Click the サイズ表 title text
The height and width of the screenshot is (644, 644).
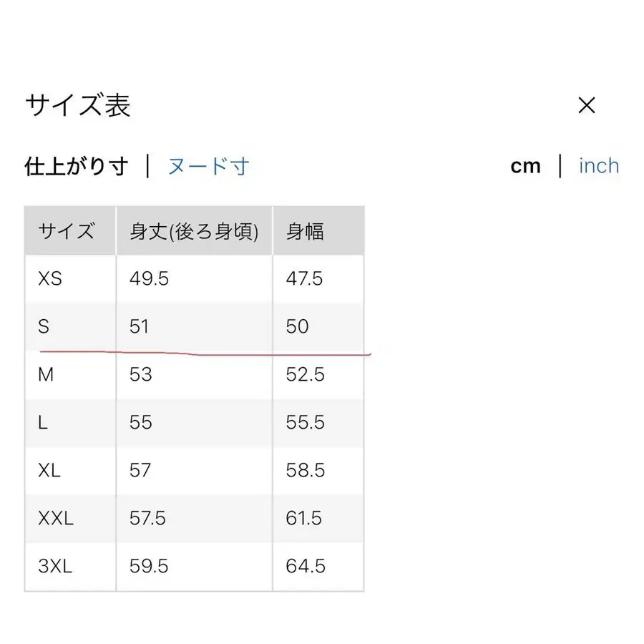[79, 106]
